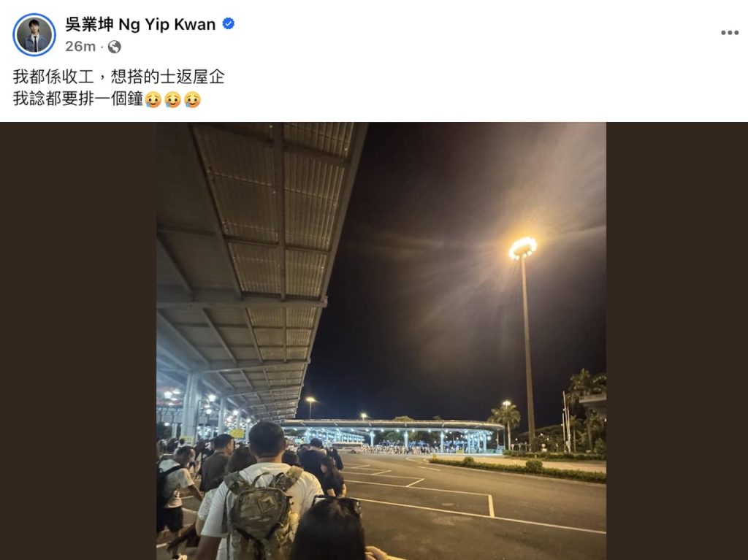Click the first sad smiling emoji
748x560 pixels.
[153, 99]
